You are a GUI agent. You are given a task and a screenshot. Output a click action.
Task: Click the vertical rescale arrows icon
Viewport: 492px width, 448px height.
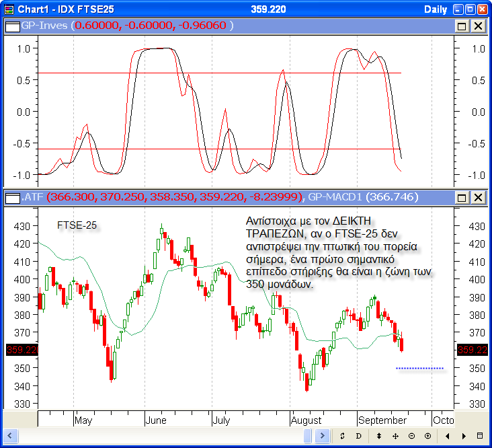(379, 436)
